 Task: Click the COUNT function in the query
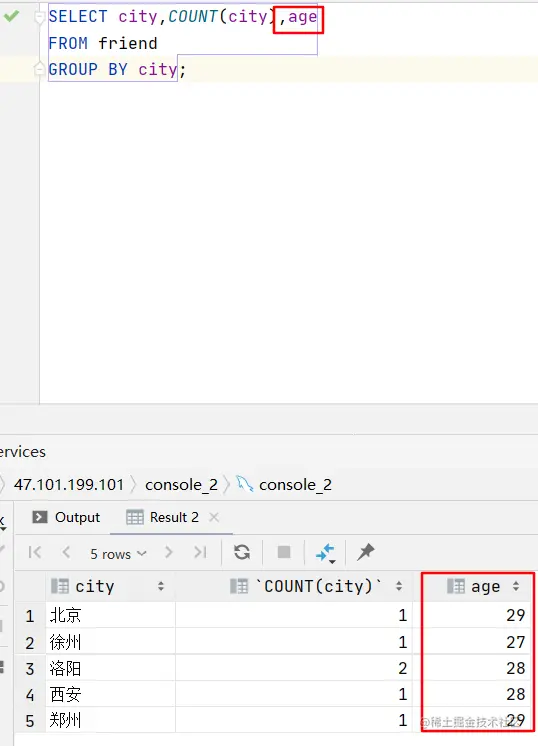193,17
